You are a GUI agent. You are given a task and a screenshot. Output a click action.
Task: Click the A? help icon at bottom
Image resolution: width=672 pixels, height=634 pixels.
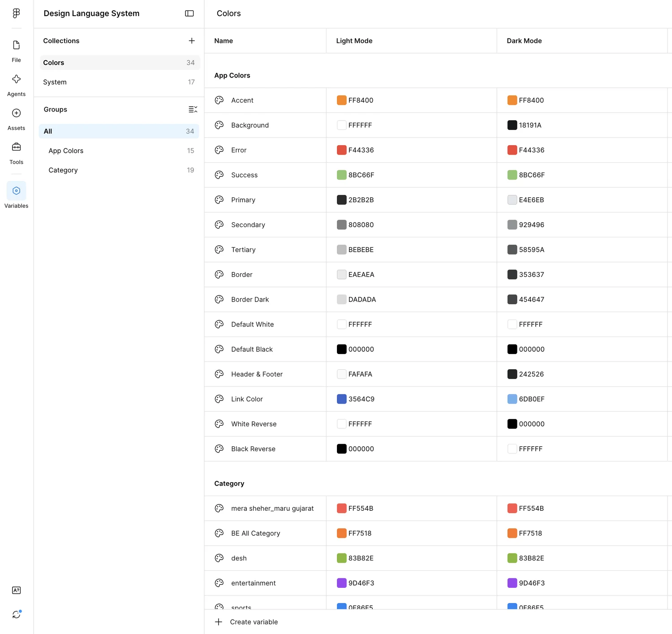(16, 590)
